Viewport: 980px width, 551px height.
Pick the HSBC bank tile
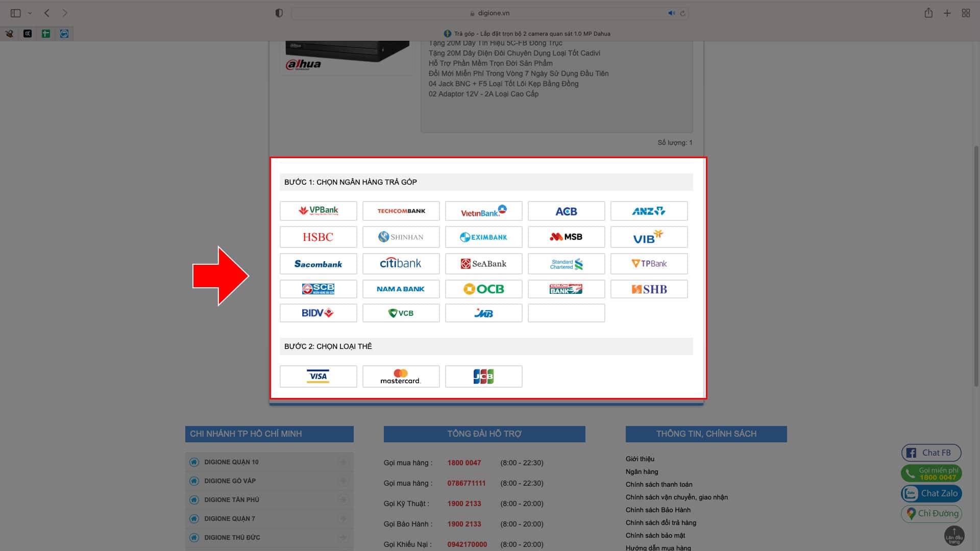(x=318, y=237)
